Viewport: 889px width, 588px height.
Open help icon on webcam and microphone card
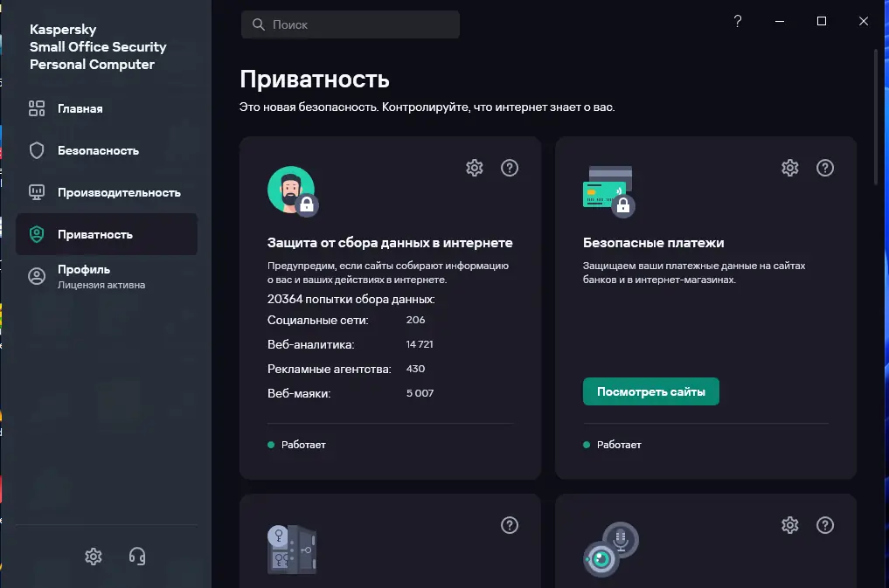[825, 525]
